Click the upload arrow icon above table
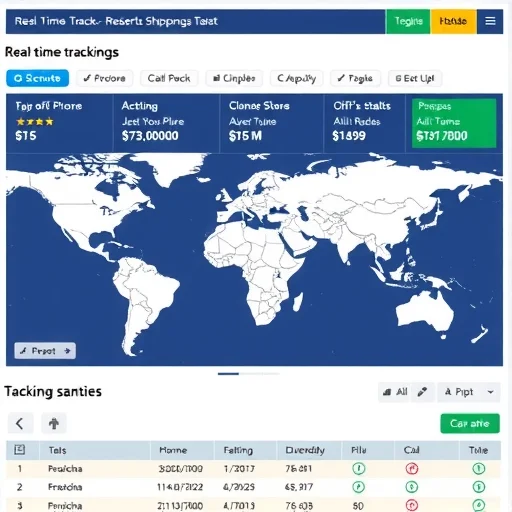The image size is (512, 512). click(x=54, y=423)
